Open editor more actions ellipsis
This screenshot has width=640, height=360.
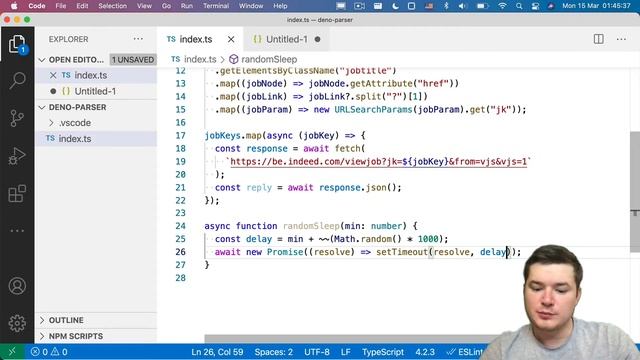click(x=621, y=39)
